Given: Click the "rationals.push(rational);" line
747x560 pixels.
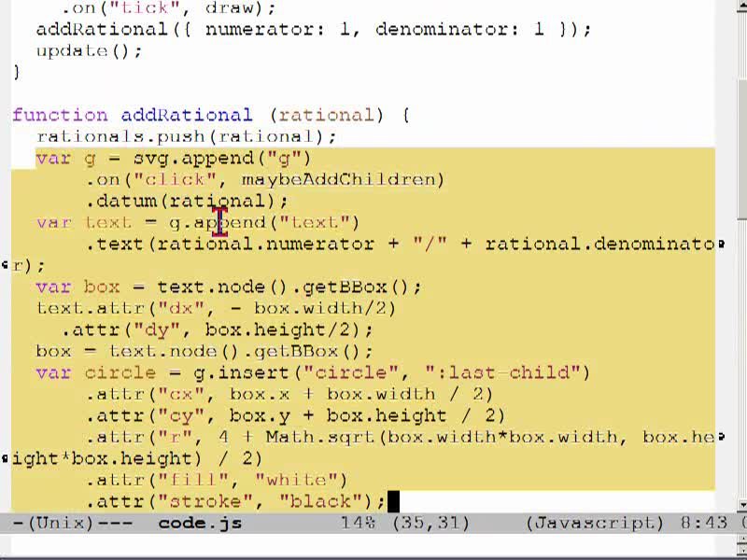Looking at the screenshot, I should (186, 136).
